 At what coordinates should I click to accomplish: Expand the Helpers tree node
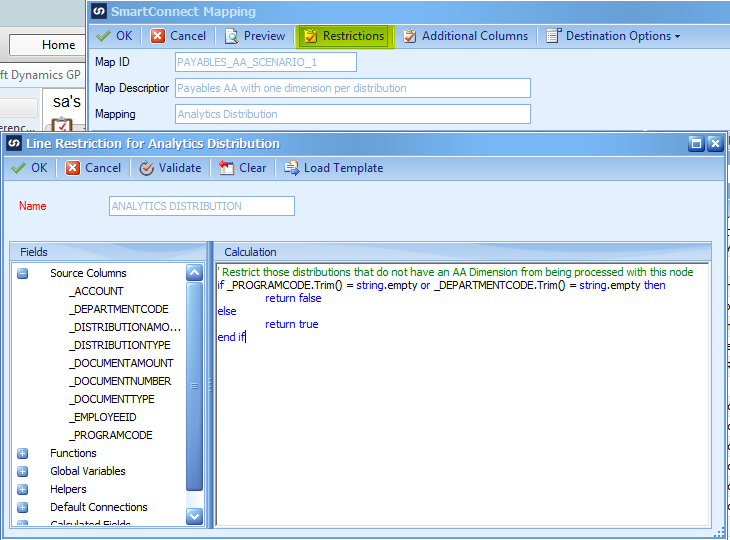[22, 490]
